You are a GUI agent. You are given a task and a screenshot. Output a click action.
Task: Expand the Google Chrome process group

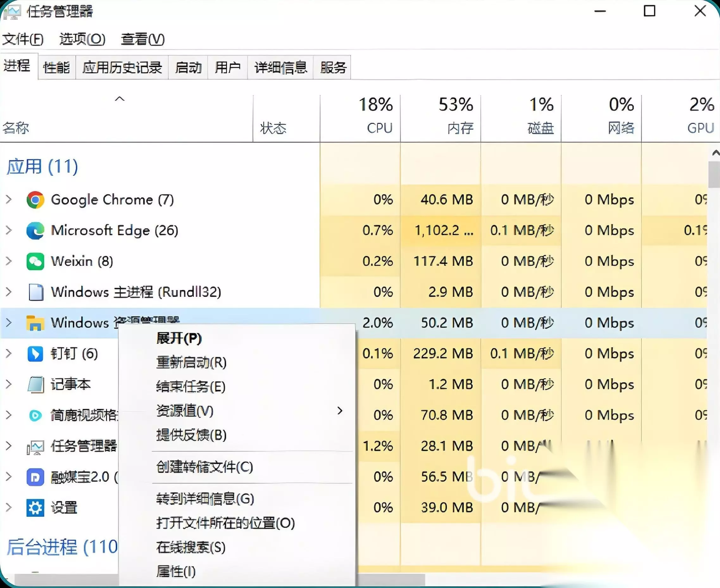point(9,200)
